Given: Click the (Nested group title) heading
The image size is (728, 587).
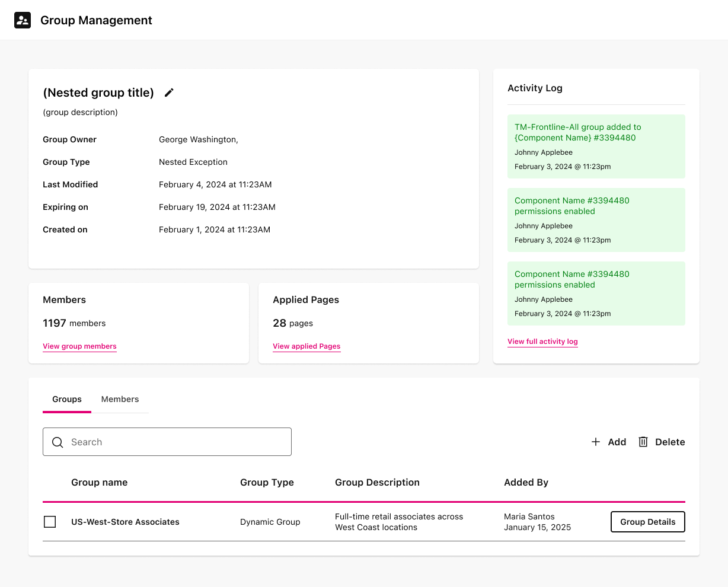Looking at the screenshot, I should (98, 92).
